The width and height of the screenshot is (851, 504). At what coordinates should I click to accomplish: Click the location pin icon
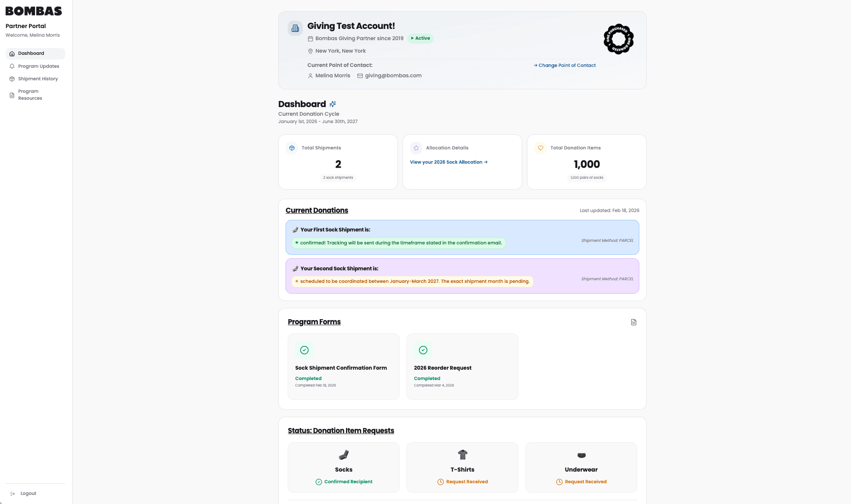click(x=310, y=51)
